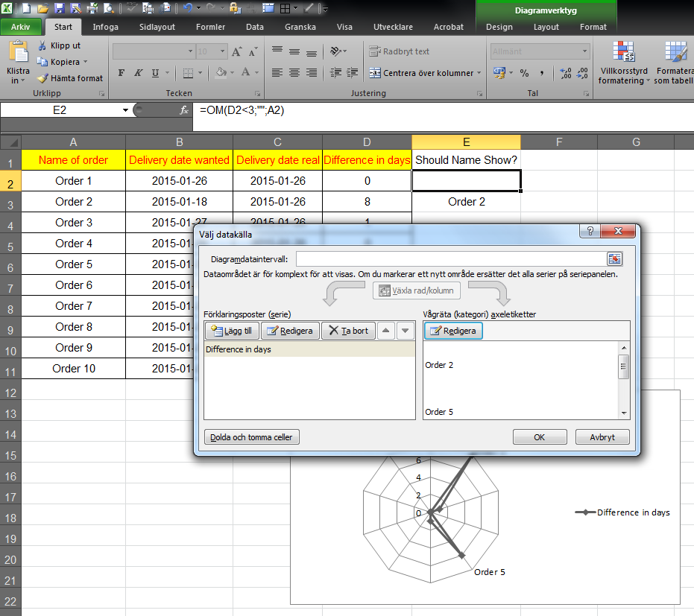Click the text orientation icon

pyautogui.click(x=336, y=51)
